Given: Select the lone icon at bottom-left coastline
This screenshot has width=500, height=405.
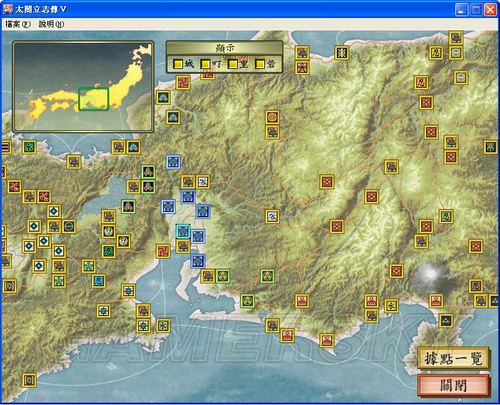Looking at the screenshot, I should [29, 380].
